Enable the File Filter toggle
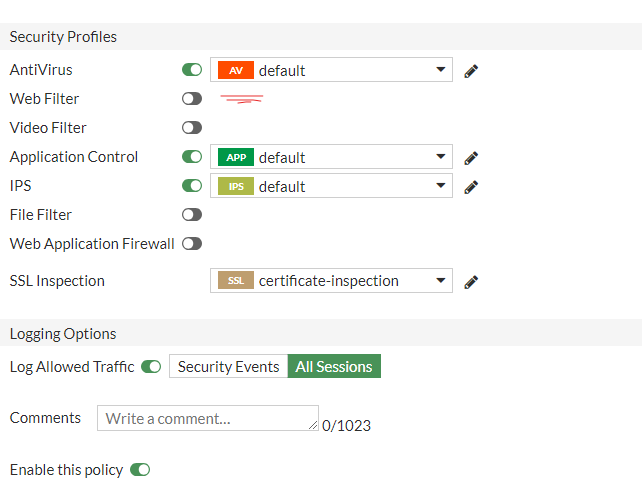642x486 pixels. tap(192, 215)
